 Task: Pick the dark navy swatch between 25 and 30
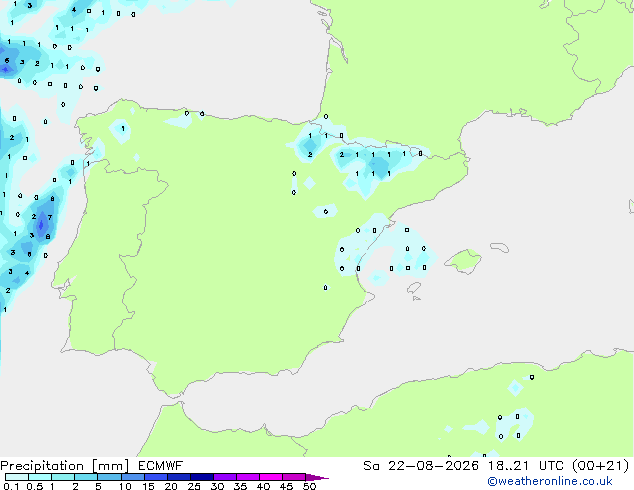(x=202, y=477)
